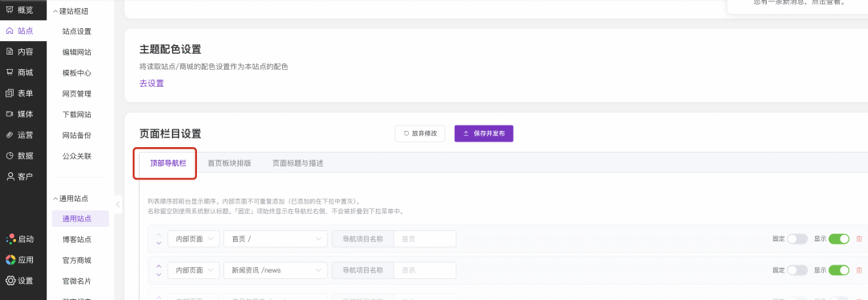Open the 新闻资讯 /news page dropdown

276,270
